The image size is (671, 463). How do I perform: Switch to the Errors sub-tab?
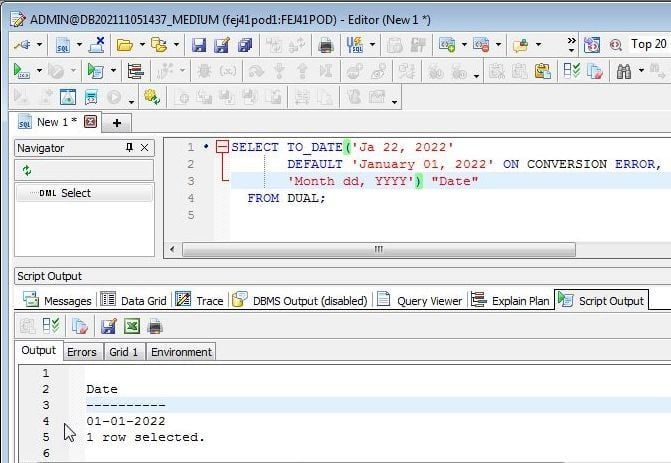(x=82, y=352)
